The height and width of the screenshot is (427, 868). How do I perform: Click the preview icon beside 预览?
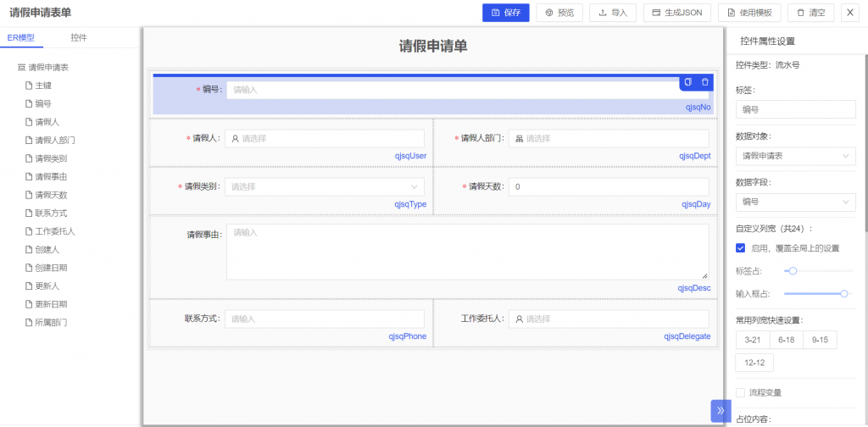point(549,13)
